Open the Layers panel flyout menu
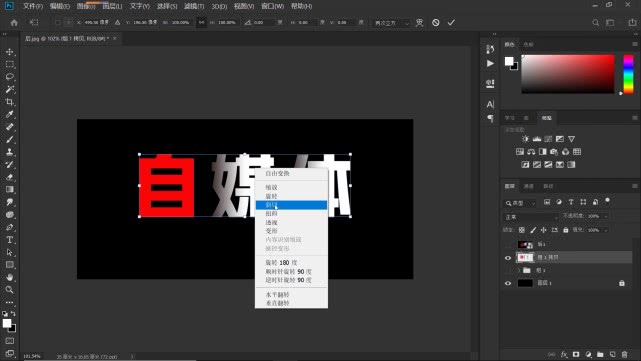The image size is (641, 361). (634, 186)
